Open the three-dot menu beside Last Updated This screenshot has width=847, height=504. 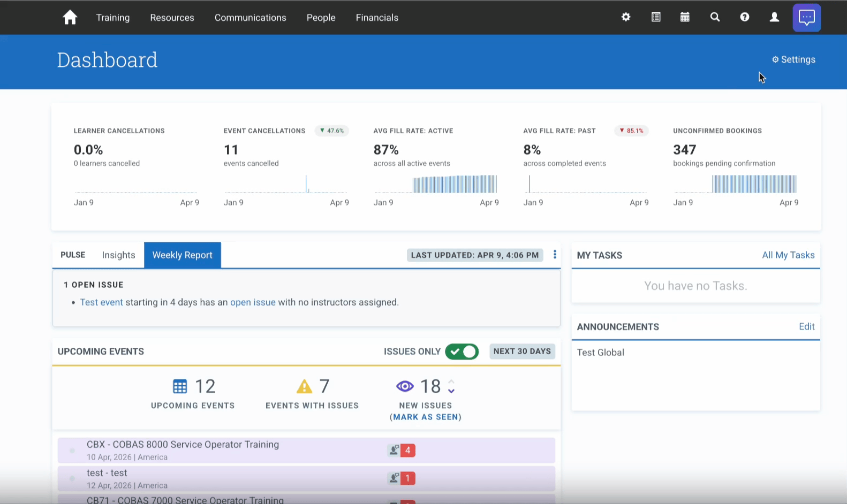[x=555, y=255]
